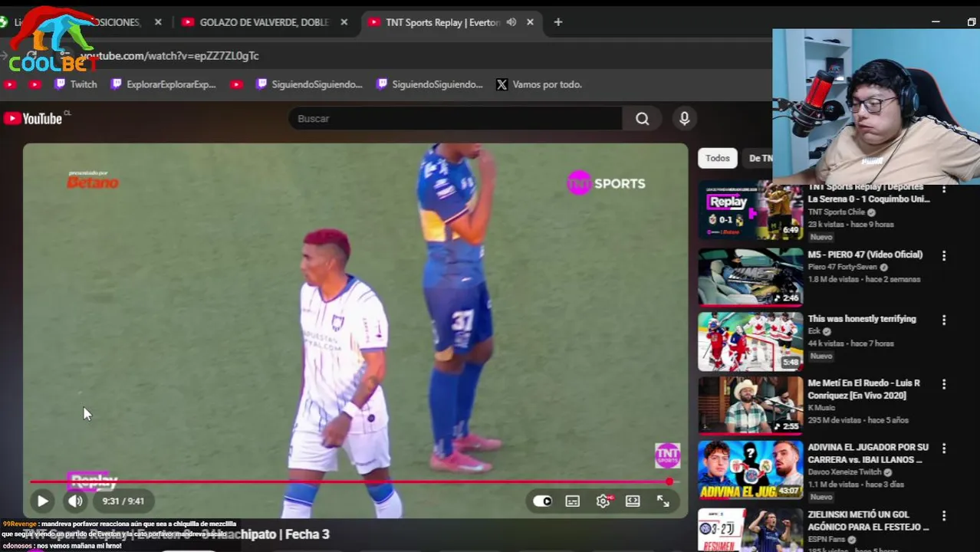
Task: Open the 'Me Metí En El Ruedo' thumbnail
Action: click(750, 406)
